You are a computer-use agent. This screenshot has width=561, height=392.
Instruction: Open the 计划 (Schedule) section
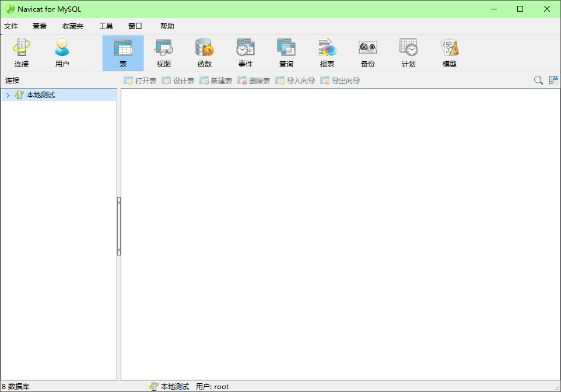click(x=409, y=53)
